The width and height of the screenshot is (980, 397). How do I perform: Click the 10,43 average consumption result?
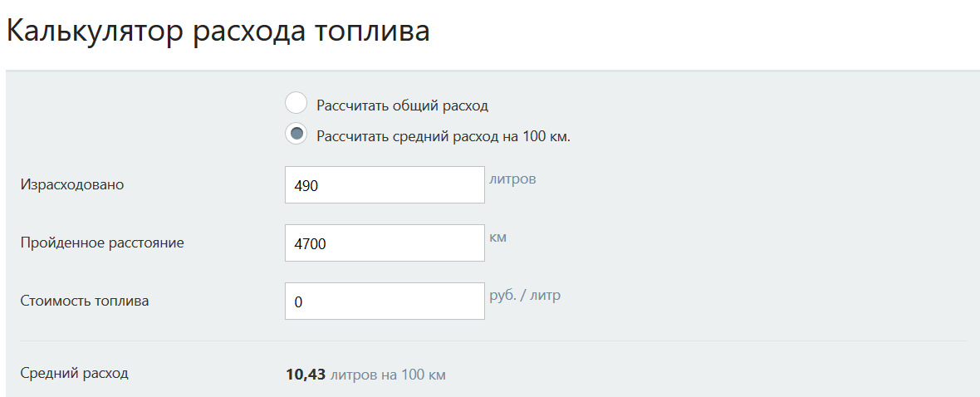tap(306, 375)
